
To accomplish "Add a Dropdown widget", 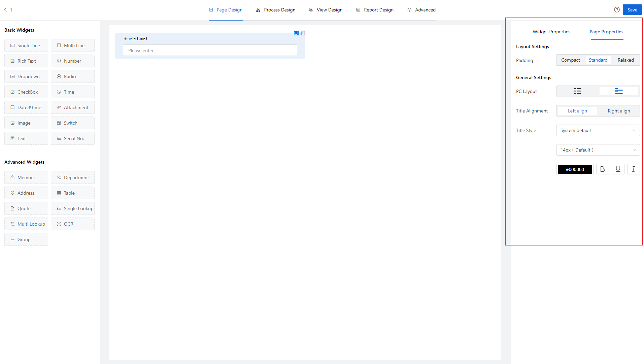I will [x=26, y=76].
